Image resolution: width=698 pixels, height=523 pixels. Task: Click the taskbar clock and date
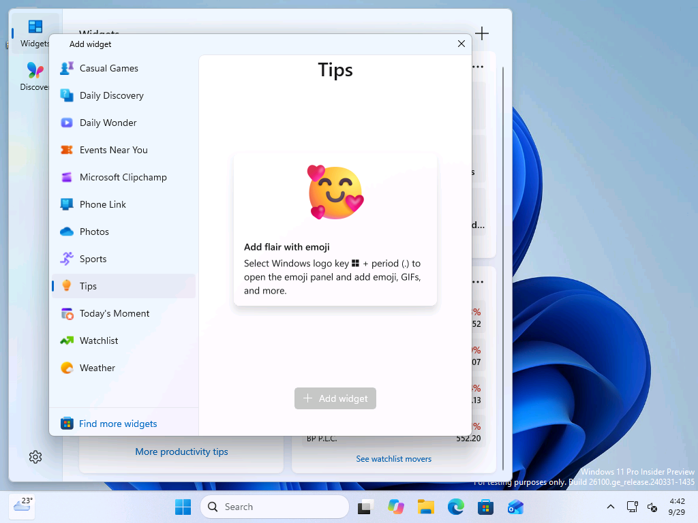click(677, 507)
